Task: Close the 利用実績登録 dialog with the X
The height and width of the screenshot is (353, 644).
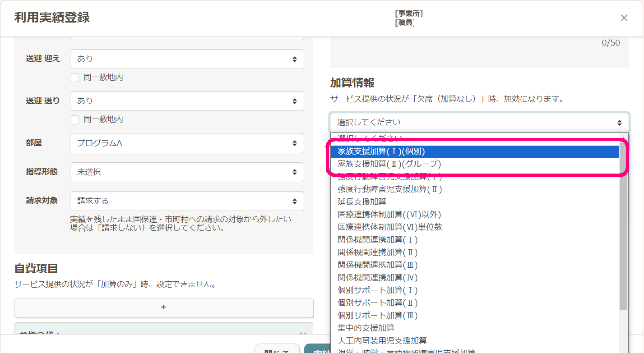Action: tap(624, 18)
